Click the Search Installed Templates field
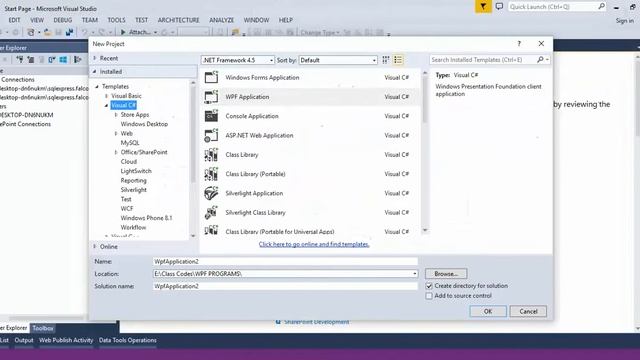This screenshot has width=640, height=360. [483, 60]
